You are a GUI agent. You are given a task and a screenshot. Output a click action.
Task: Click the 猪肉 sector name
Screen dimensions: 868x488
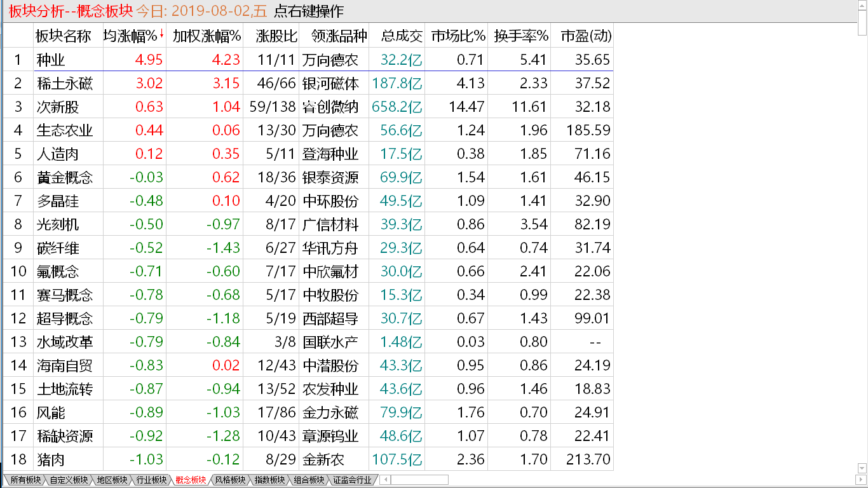(x=51, y=459)
